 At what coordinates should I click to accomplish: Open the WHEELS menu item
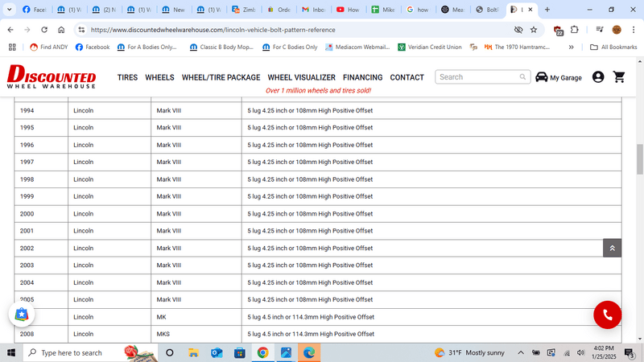(x=159, y=78)
